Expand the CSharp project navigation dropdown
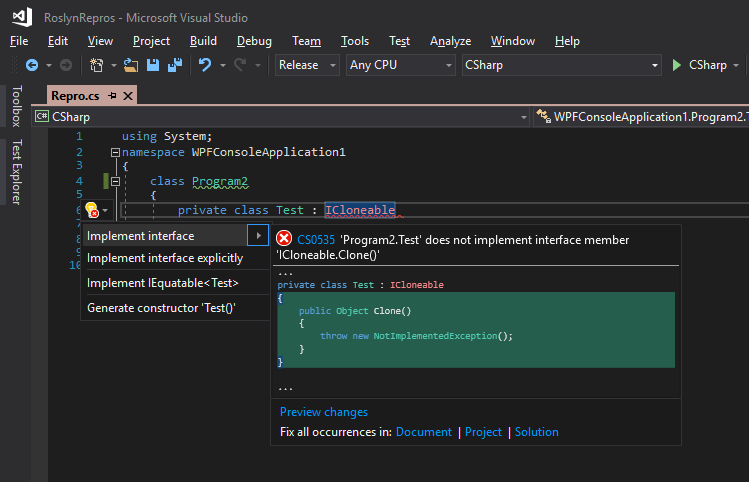Image resolution: width=749 pixels, height=482 pixels. (524, 117)
